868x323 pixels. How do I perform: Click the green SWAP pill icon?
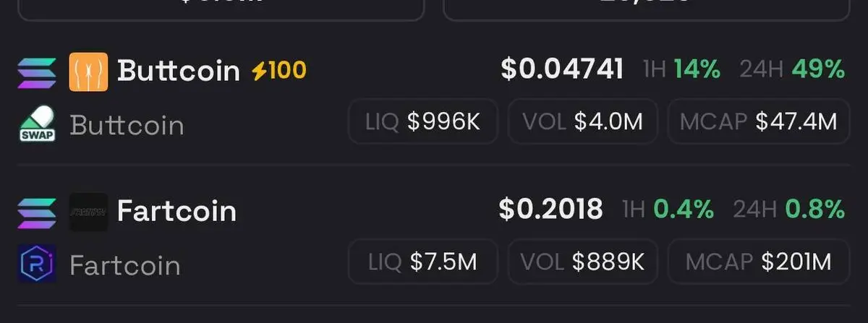coord(37,124)
